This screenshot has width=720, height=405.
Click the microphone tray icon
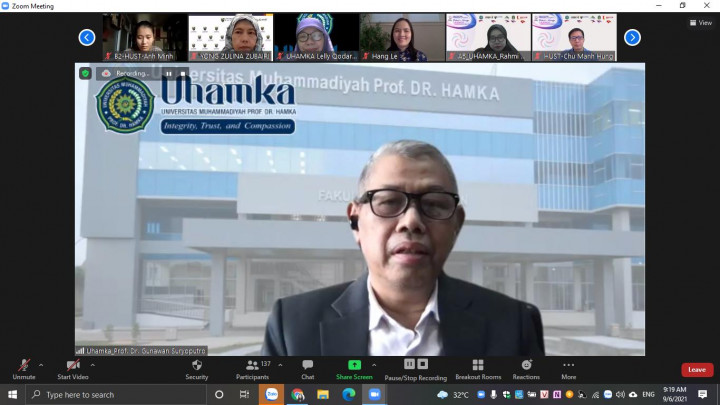point(493,394)
